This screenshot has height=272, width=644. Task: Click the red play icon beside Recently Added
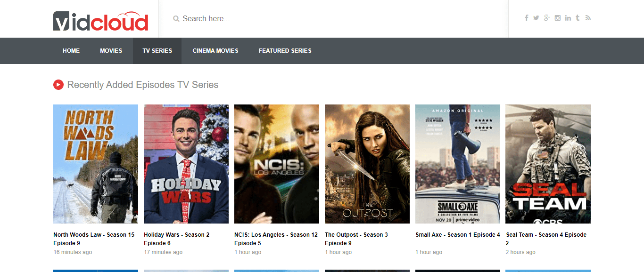point(58,85)
